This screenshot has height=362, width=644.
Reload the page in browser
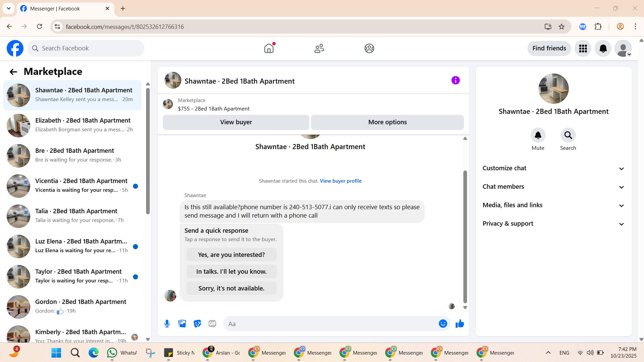tap(39, 27)
